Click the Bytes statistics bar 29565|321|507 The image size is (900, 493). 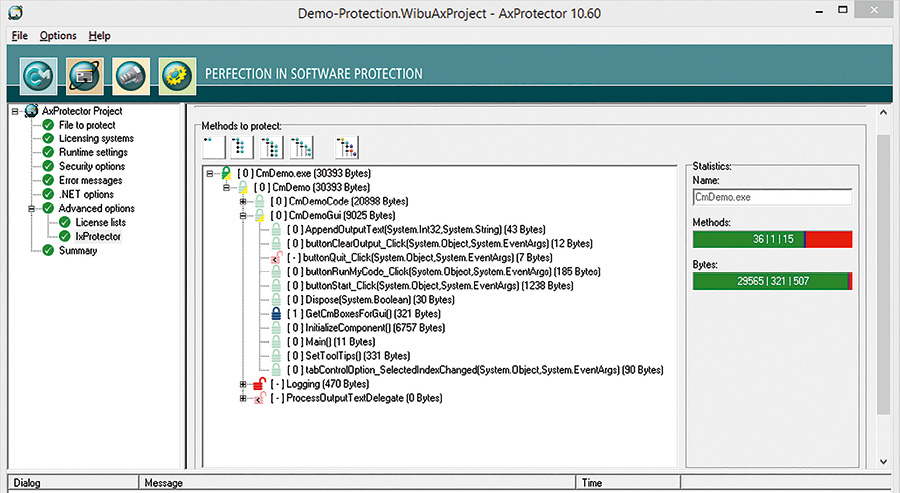(772, 281)
